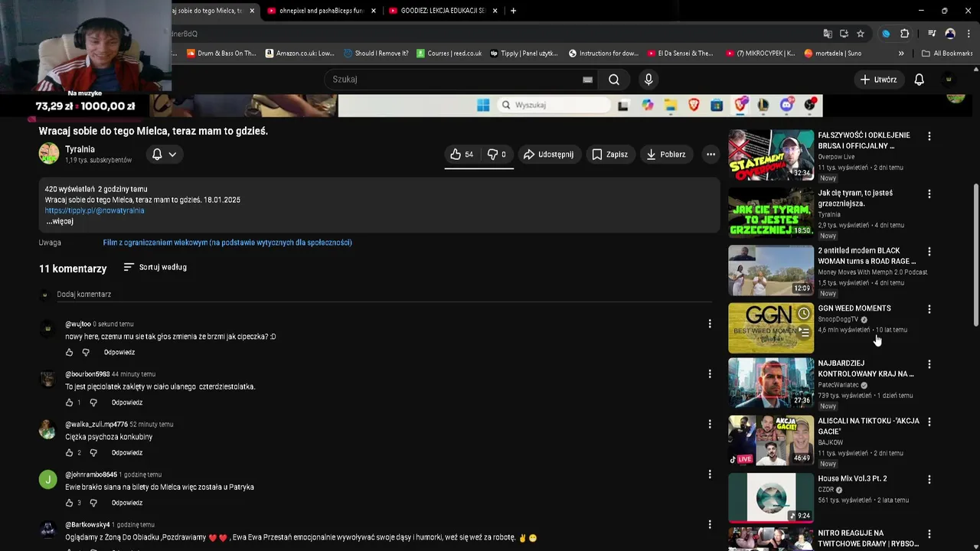Viewport: 980px width, 551px height.
Task: Reply to the comment by @johnrambo8645
Action: (127, 503)
